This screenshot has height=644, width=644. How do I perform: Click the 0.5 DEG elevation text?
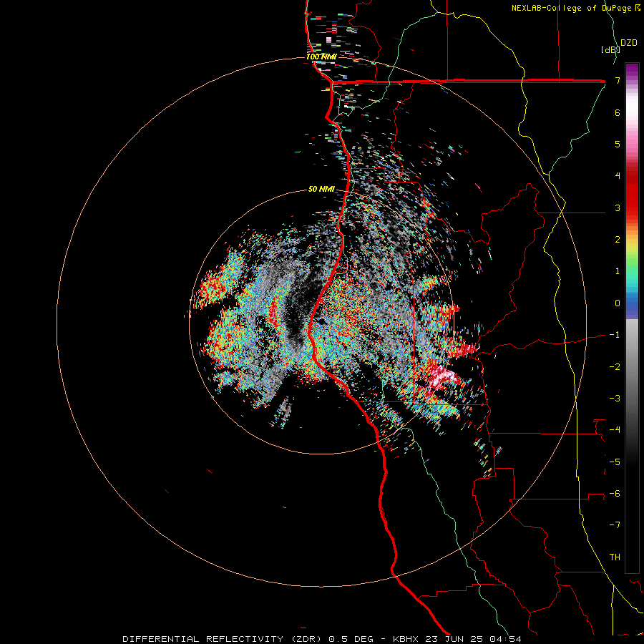[x=351, y=639]
